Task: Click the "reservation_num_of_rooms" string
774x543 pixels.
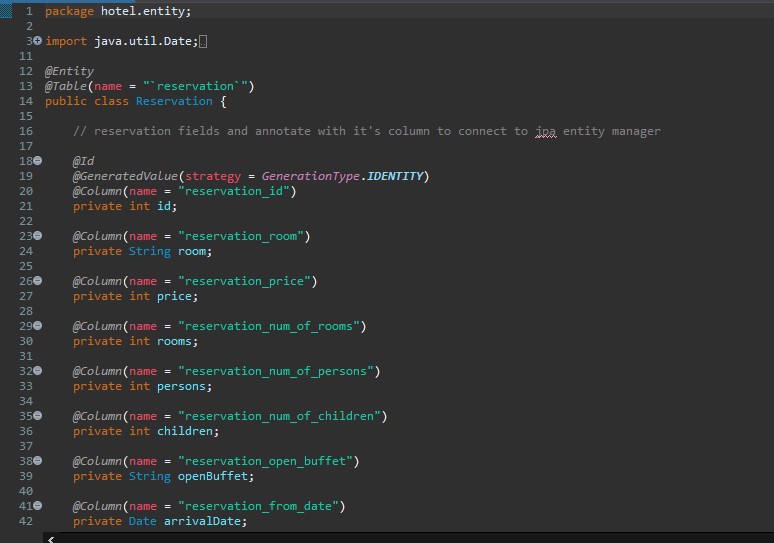Action: 269,326
